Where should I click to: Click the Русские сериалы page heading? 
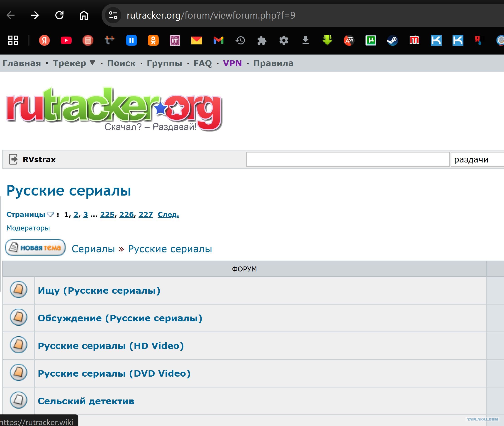tap(69, 191)
